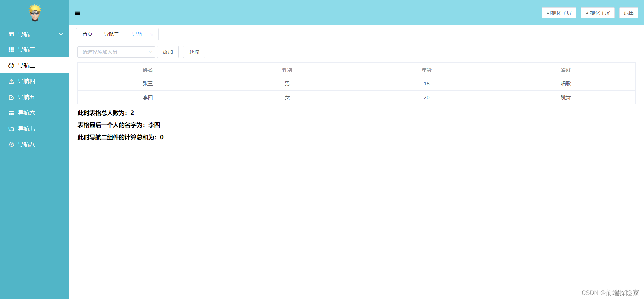Click the 此时导航二组件的计算总和为 line
This screenshot has height=299, width=644.
coord(121,137)
